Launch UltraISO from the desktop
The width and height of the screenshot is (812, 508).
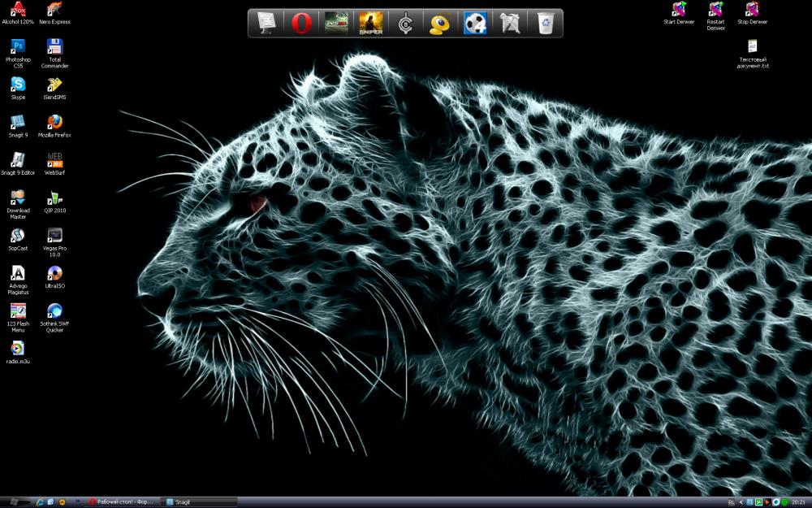click(x=54, y=274)
